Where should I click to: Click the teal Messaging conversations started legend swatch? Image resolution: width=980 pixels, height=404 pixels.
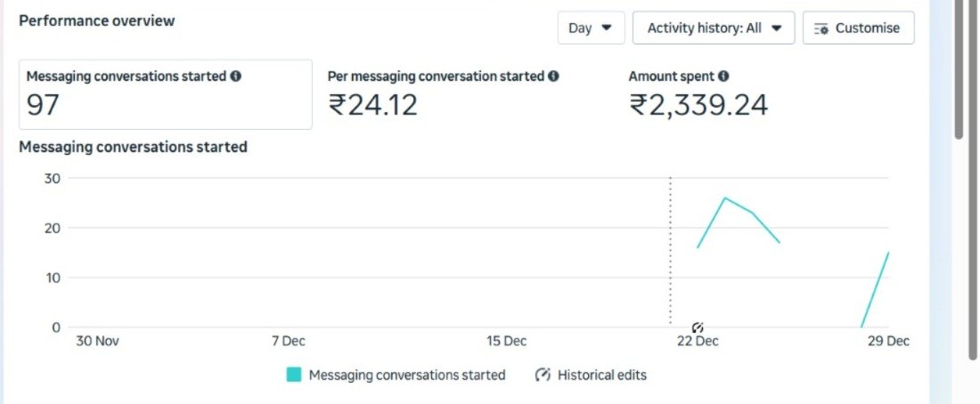(294, 375)
